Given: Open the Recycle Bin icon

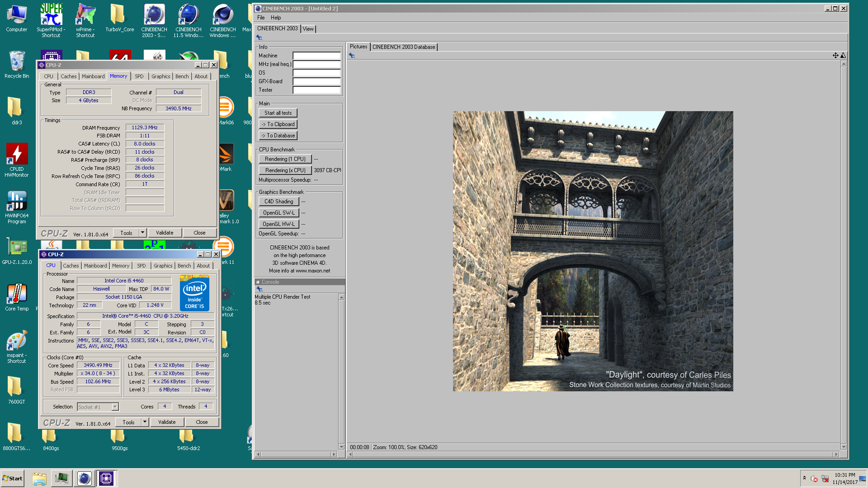Looking at the screenshot, I should tap(17, 65).
